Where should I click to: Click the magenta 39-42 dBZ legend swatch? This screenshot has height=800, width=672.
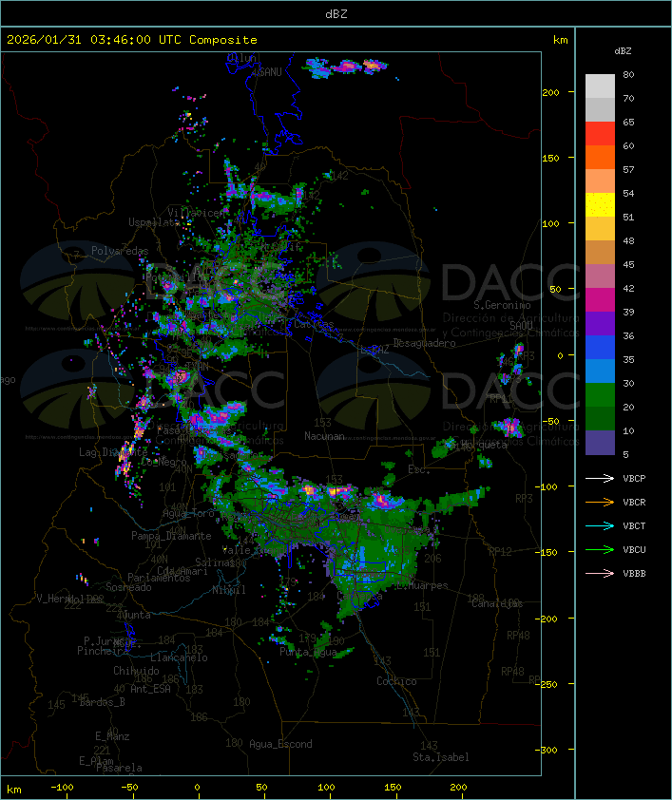[600, 299]
